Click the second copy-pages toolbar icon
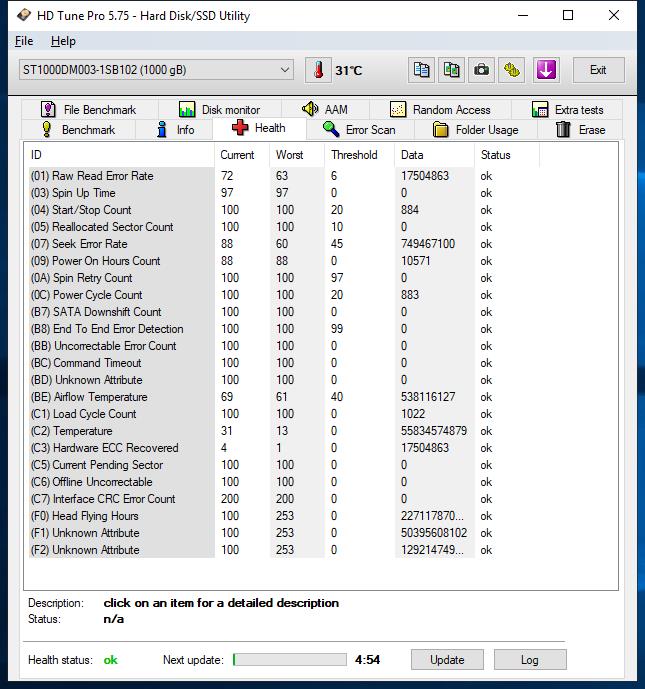This screenshot has height=689, width=645. coord(452,70)
